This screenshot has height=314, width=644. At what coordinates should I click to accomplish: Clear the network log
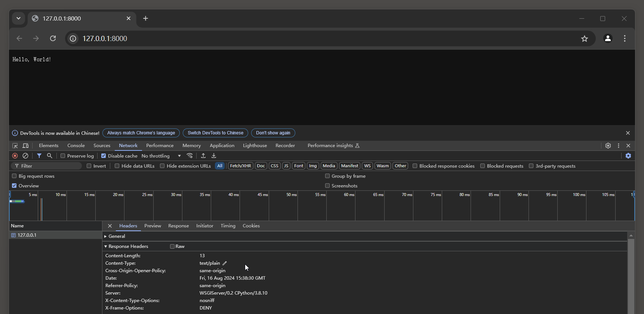[25, 156]
